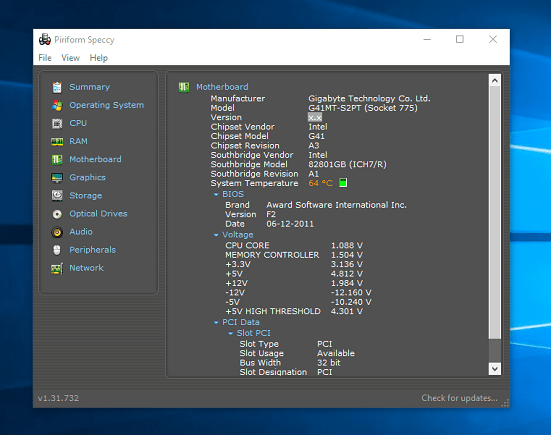Click the vertical scrollbar thumb
This screenshot has height=435, width=551.
point(495,213)
